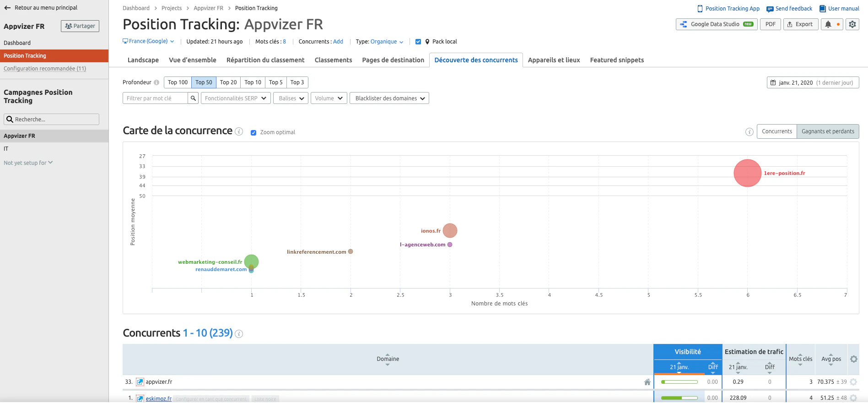Click info icon left of Concurrents toggle

pyautogui.click(x=749, y=132)
